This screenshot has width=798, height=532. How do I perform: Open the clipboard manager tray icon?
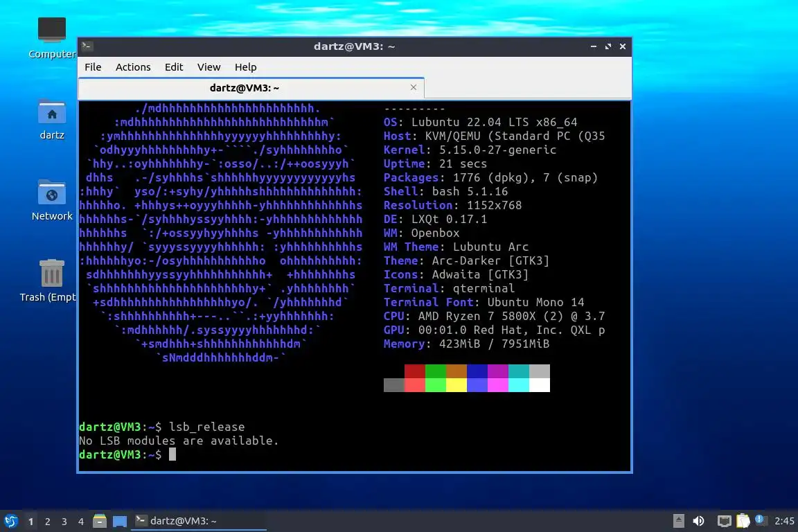pyautogui.click(x=743, y=521)
